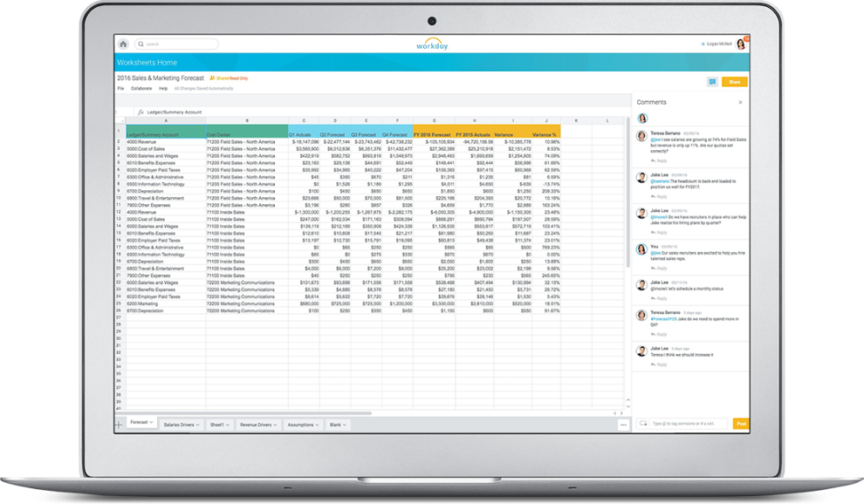The width and height of the screenshot is (864, 504).
Task: Open the Comments chat icon near Share
Action: 714,79
